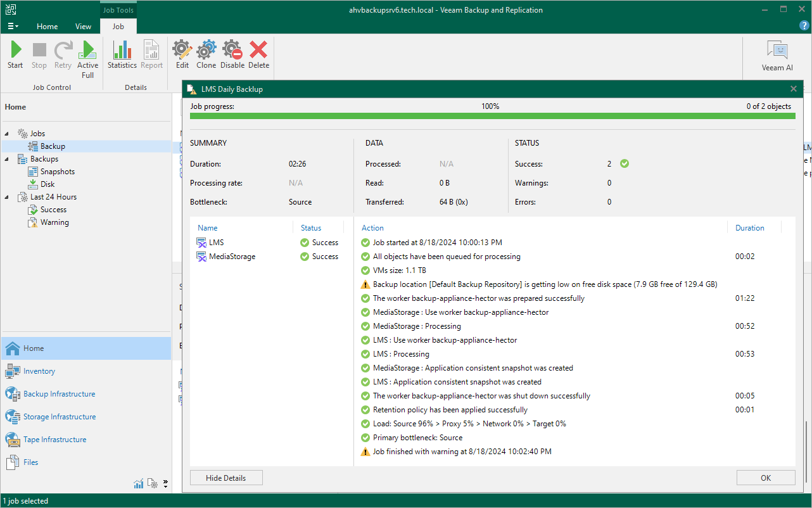Sort objects by the Status column header
This screenshot has width=812, height=508.
[311, 228]
